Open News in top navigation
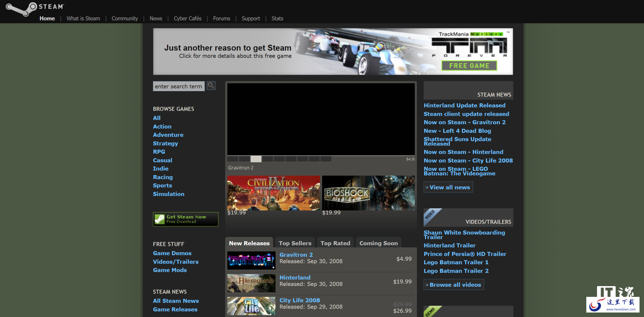Viewport: 644px width, 317px height. (156, 18)
